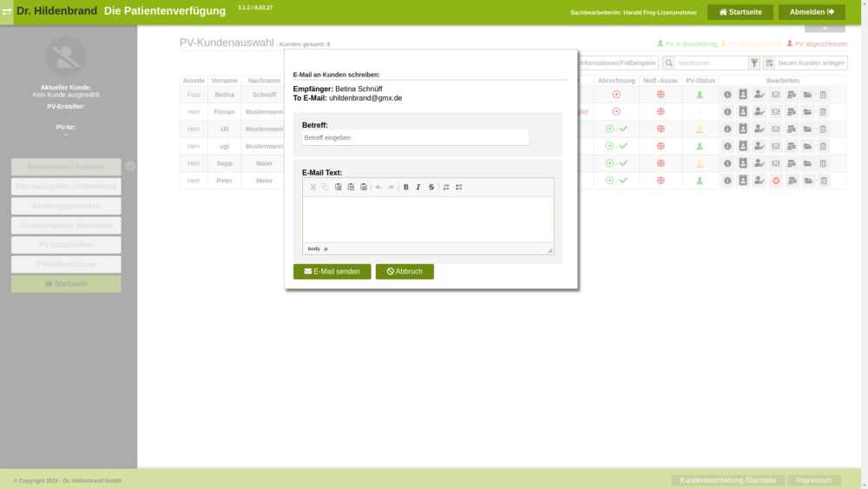Open the Startseite item in left sidebar
The image size is (868, 489).
66,284
